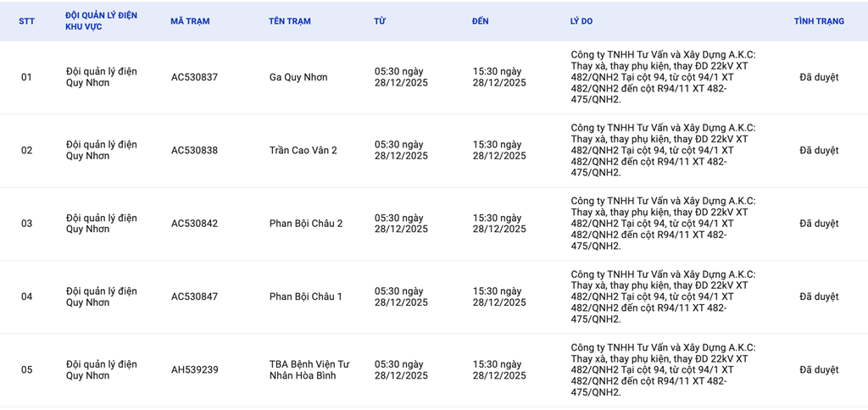
Task: Click the TÊN TRẠM column header
Action: click(290, 21)
